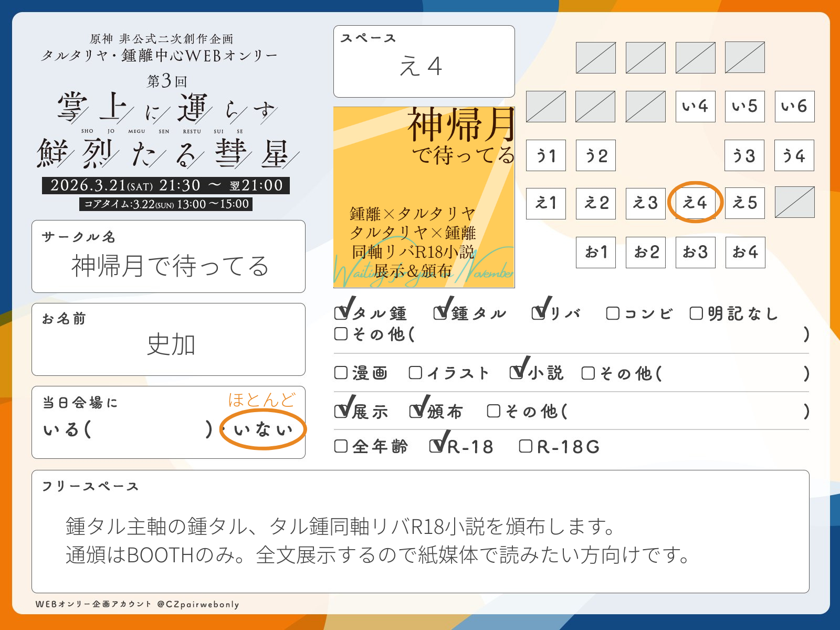Select the う3 booth cell
Screen dimensions: 840x630
pos(744,155)
